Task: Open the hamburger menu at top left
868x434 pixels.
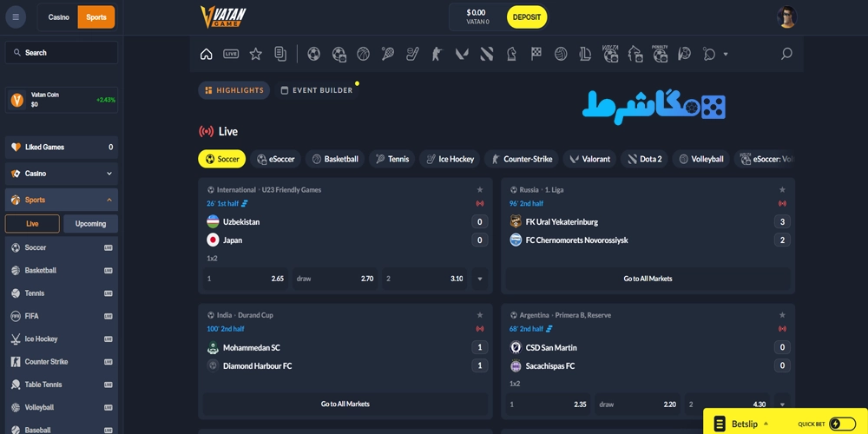Action: [16, 17]
